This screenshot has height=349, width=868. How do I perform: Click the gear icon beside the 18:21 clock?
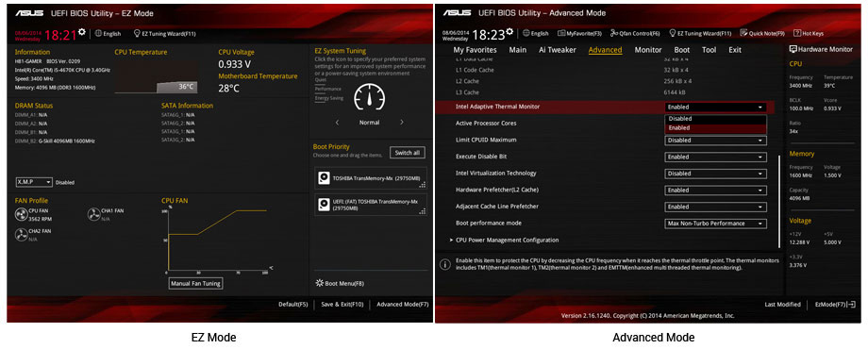(x=82, y=32)
